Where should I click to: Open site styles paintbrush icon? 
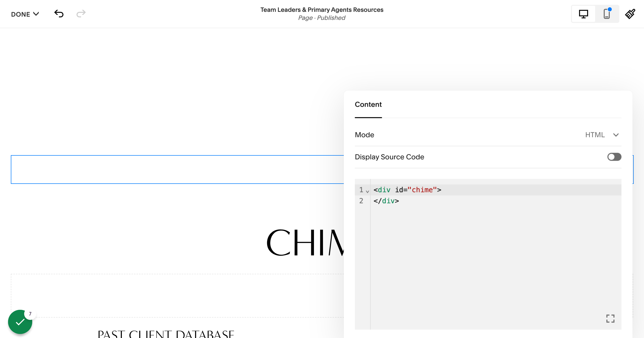coord(630,14)
